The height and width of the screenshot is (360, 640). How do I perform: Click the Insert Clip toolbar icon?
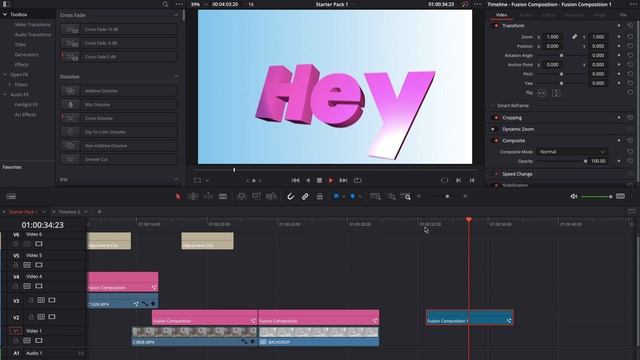click(x=242, y=196)
